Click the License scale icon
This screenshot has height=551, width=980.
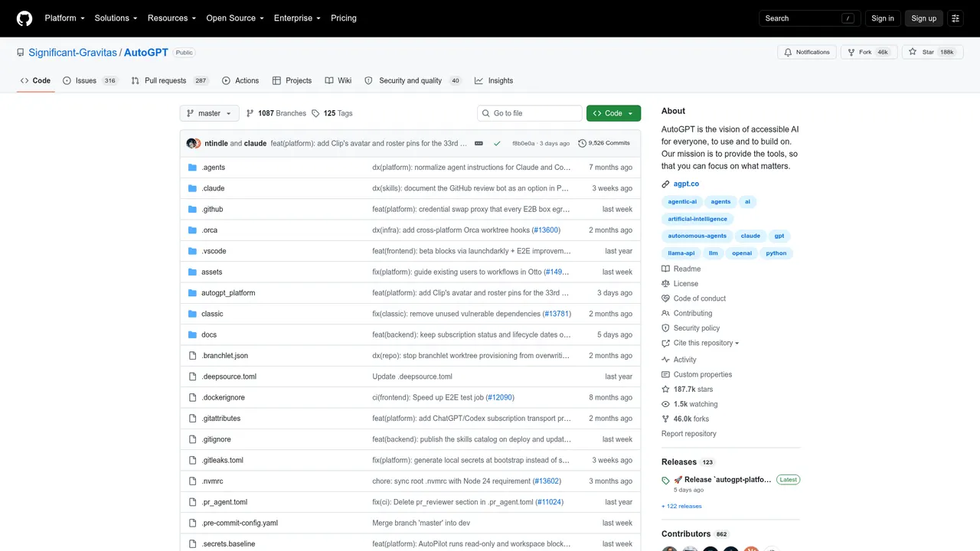(666, 284)
